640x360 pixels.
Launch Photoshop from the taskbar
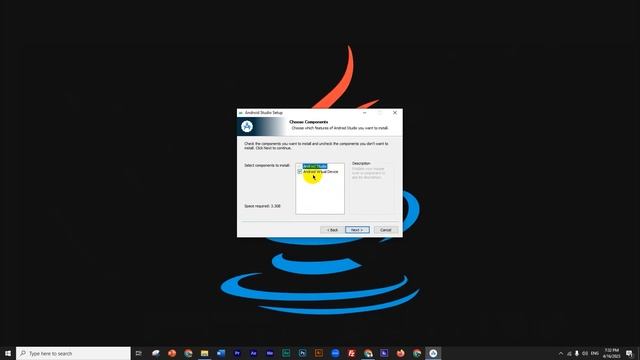pyautogui.click(x=302, y=353)
